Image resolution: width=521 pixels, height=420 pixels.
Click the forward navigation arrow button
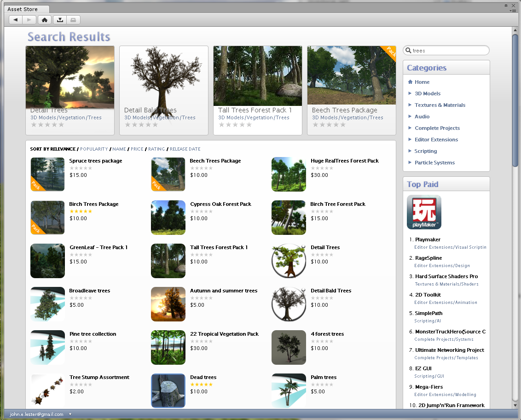pos(29,20)
